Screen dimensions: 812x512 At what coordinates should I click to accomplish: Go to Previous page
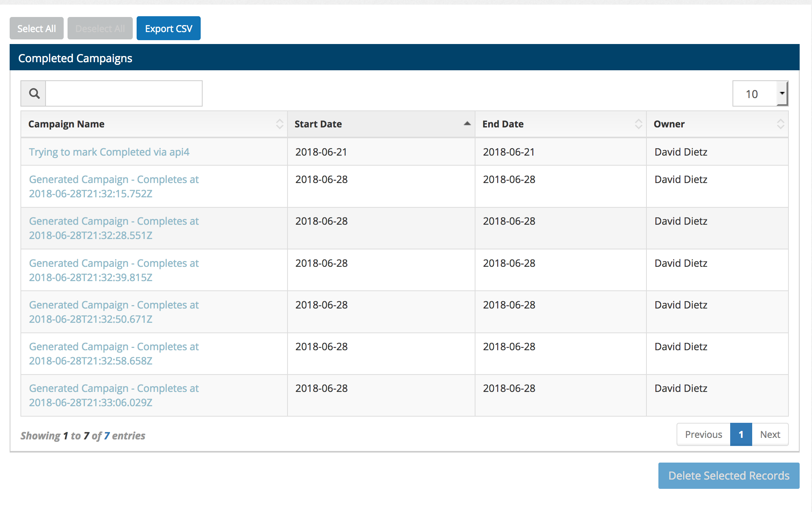click(703, 435)
